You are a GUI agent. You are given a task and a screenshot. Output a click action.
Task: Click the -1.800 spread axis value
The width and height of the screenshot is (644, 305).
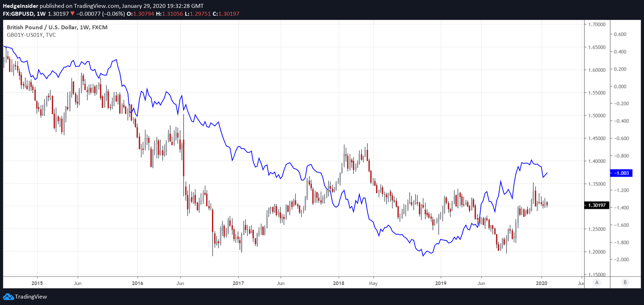point(621,242)
